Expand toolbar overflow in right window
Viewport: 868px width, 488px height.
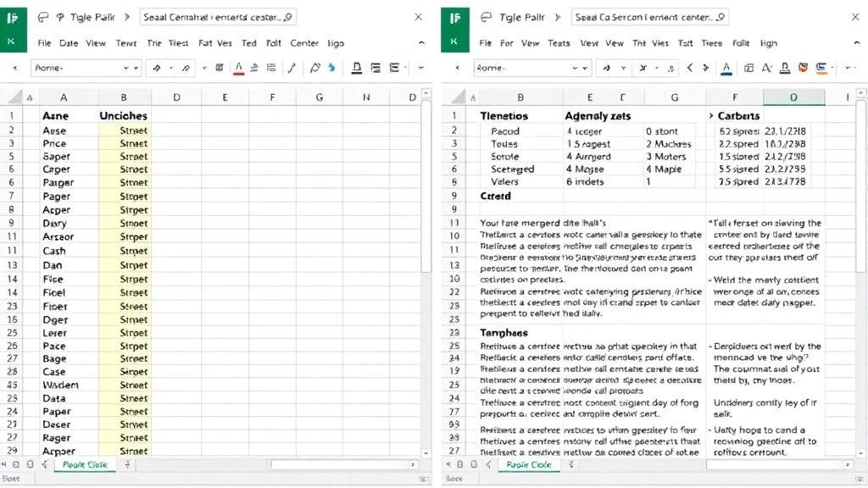tap(848, 69)
